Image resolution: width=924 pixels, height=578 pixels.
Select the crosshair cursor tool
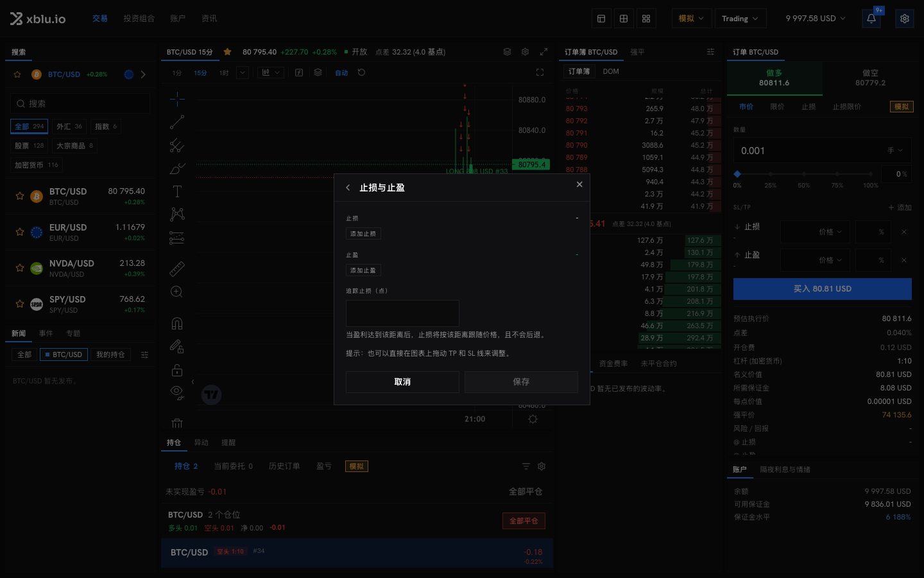(177, 98)
